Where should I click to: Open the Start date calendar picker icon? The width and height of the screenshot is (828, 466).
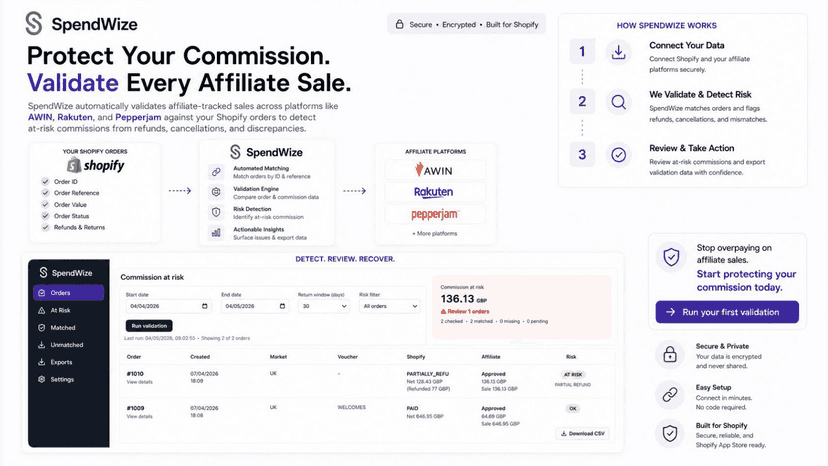coord(205,306)
